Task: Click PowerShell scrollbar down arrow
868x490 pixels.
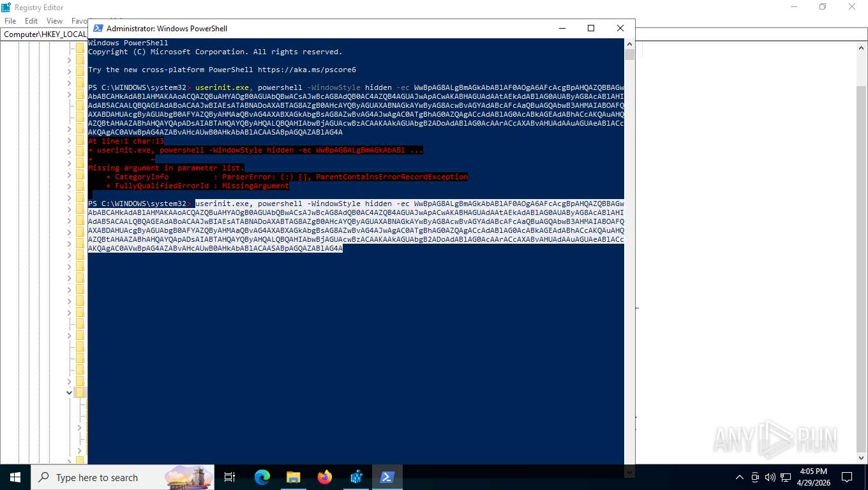Action: pos(629,472)
